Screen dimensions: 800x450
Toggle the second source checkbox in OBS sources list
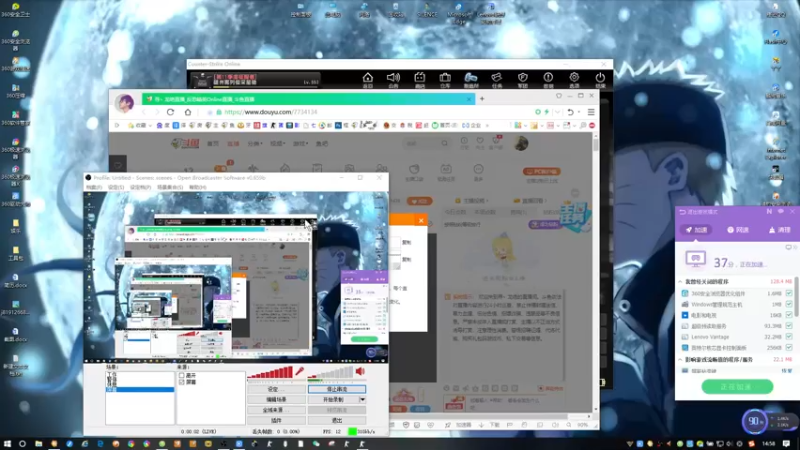click(x=182, y=382)
